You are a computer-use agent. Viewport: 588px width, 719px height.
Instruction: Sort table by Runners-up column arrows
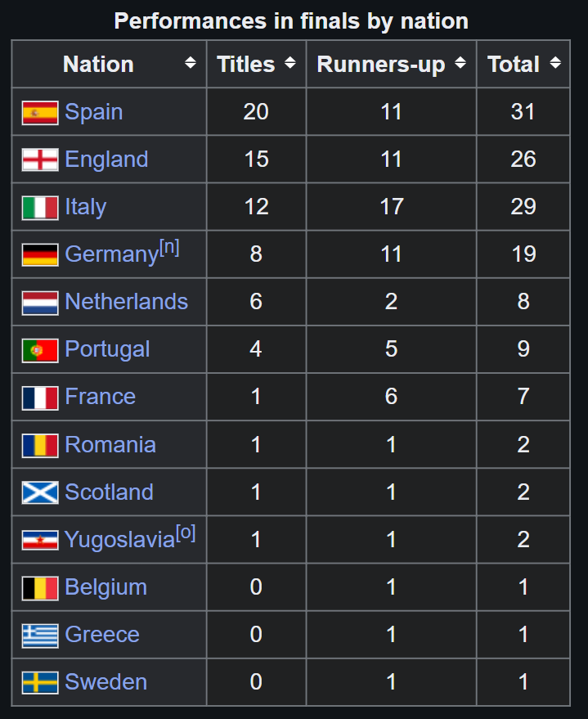point(460,62)
